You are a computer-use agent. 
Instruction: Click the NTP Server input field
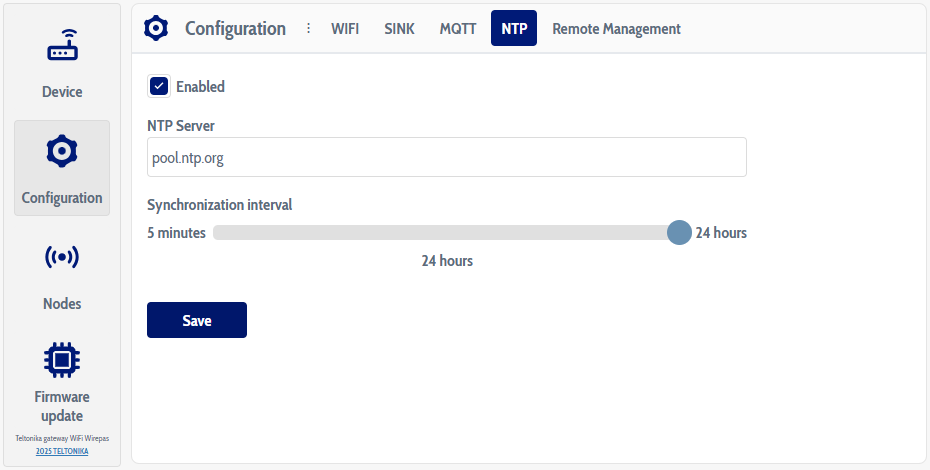pos(446,157)
